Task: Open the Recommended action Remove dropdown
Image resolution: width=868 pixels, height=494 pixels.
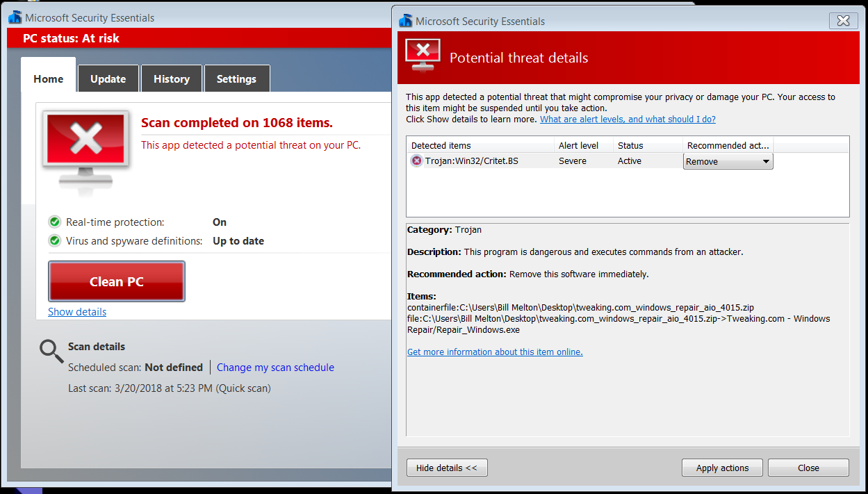Action: pos(728,162)
